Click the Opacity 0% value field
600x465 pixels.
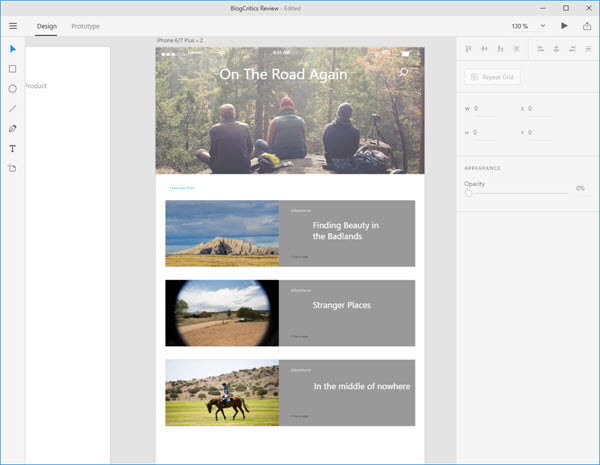click(x=580, y=188)
